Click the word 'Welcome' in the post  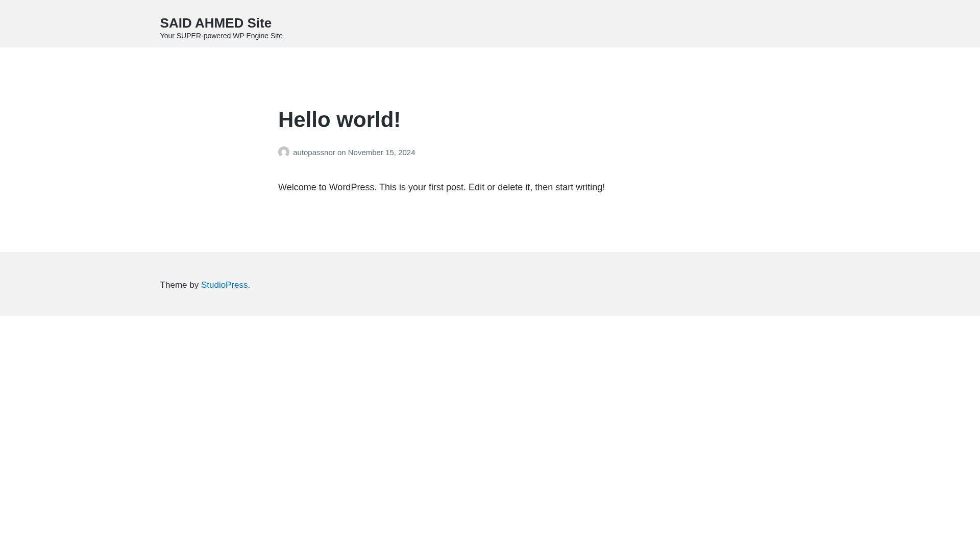tap(297, 187)
